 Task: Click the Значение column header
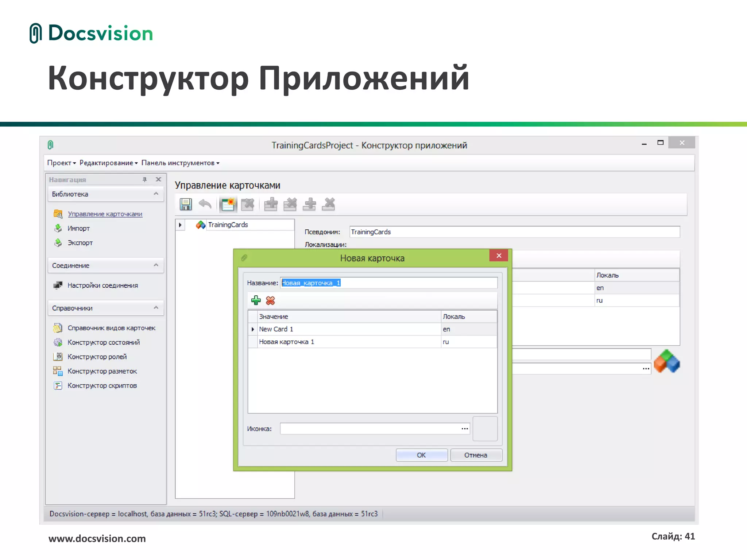(349, 316)
